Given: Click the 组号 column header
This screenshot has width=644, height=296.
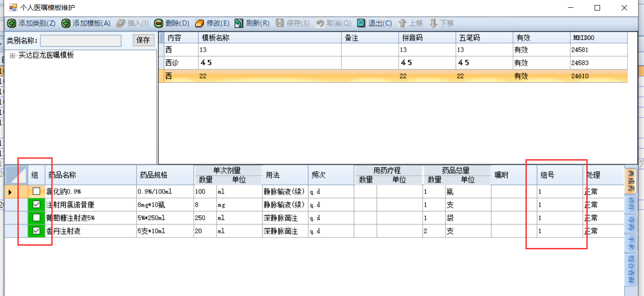Looking at the screenshot, I should [x=560, y=175].
